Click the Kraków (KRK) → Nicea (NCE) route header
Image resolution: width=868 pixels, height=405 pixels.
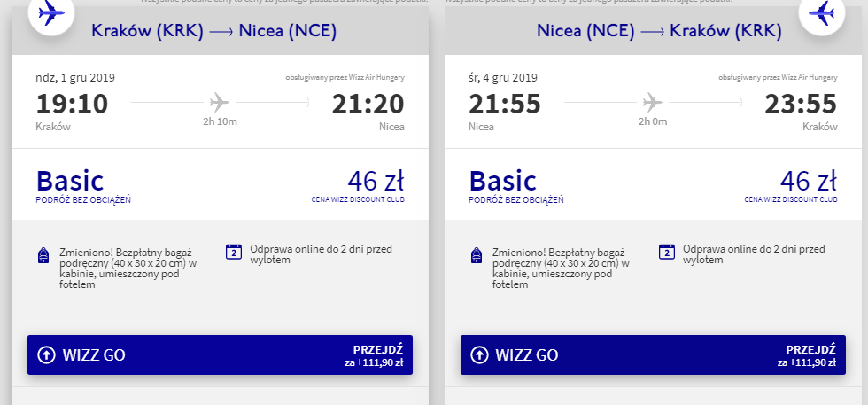tap(213, 32)
